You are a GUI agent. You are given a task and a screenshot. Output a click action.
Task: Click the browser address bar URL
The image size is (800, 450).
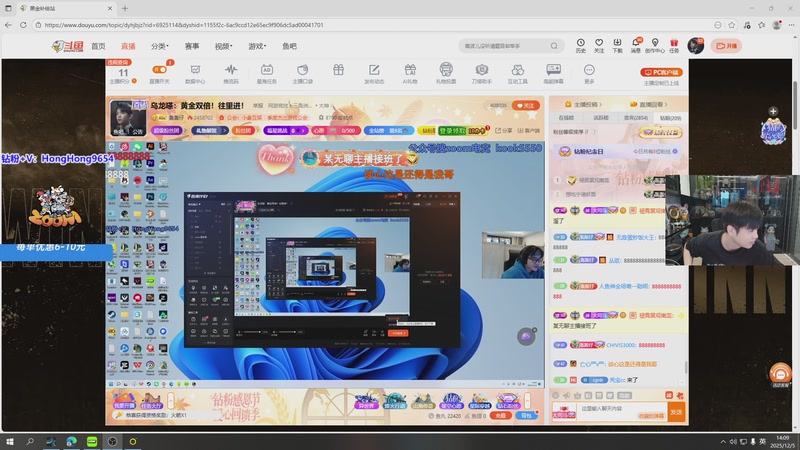click(184, 24)
